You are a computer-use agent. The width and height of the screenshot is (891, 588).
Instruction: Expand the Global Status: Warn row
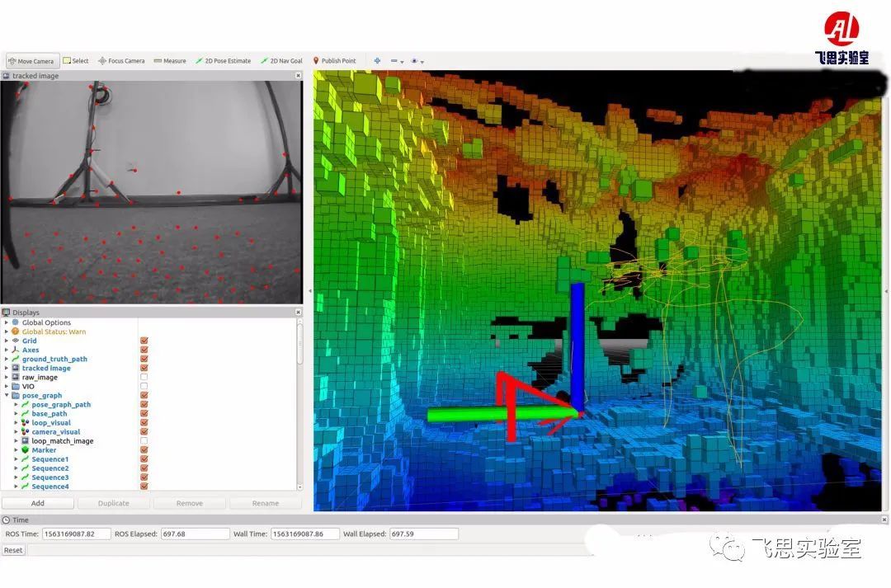(7, 332)
